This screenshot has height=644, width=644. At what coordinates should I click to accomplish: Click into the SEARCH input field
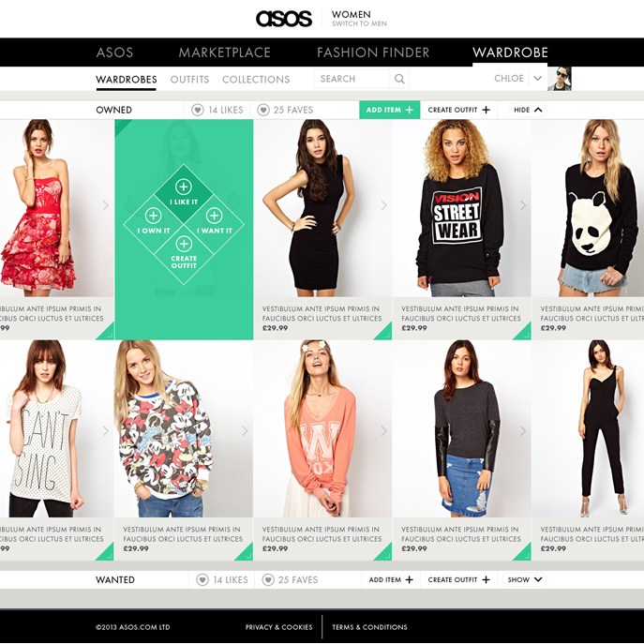coord(352,79)
